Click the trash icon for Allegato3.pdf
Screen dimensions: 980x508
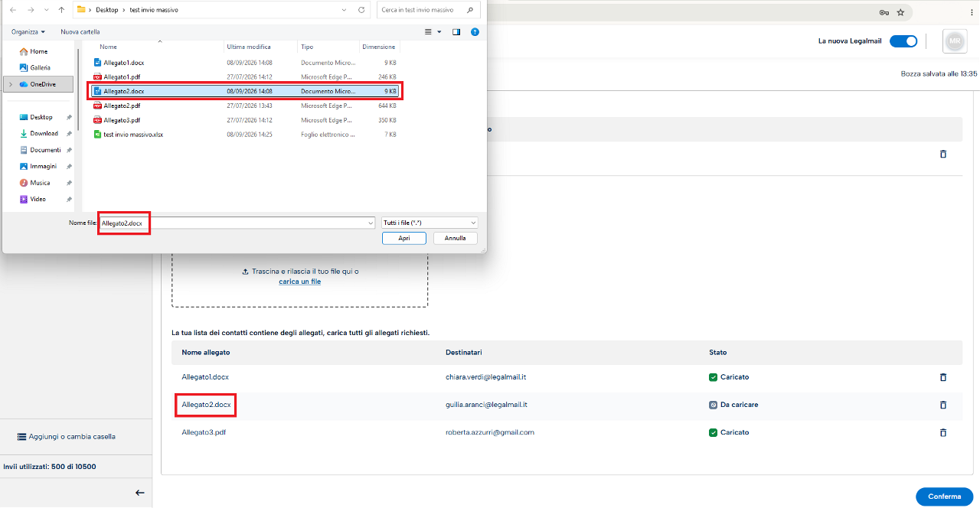point(942,432)
